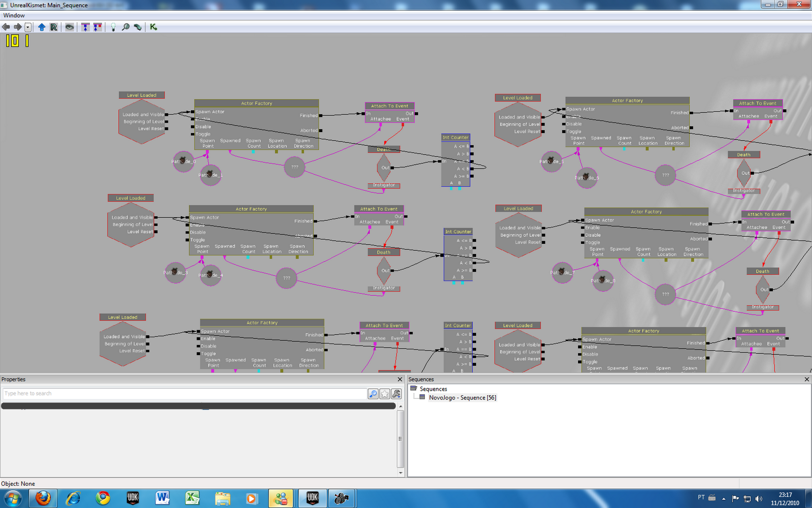Screen dimensions: 812x508
Task: Open Firefox from the taskbar
Action: 43,498
